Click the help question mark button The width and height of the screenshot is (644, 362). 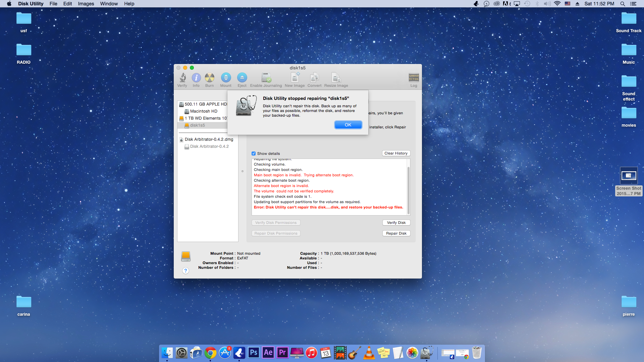coord(185,270)
